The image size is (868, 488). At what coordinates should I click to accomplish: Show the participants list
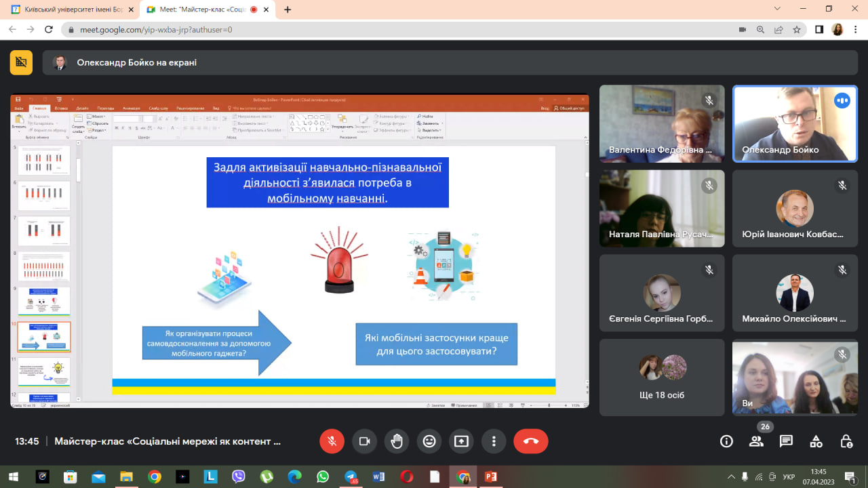point(756,441)
